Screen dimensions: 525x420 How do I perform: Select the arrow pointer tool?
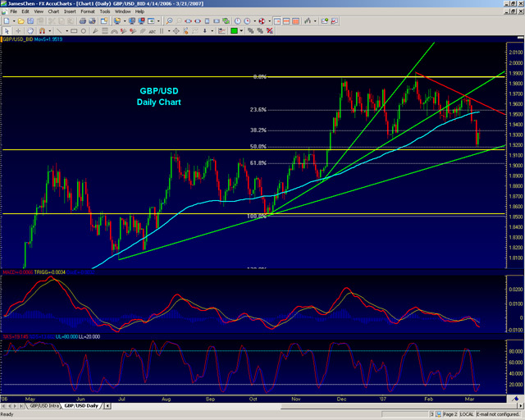(6, 30)
